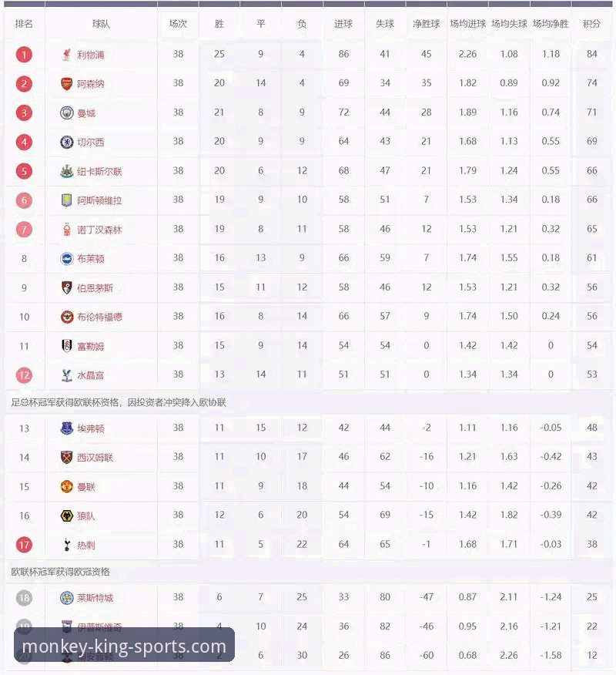Screen dimensions: 616x675
Task: Click the Chelsea badge icon
Action: 67,142
